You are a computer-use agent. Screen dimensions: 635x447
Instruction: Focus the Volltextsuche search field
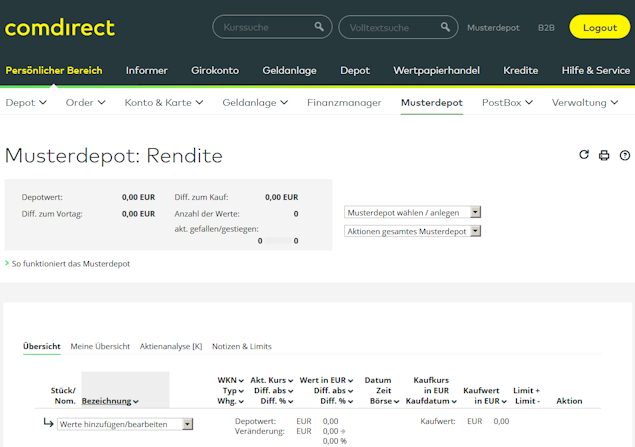point(398,27)
